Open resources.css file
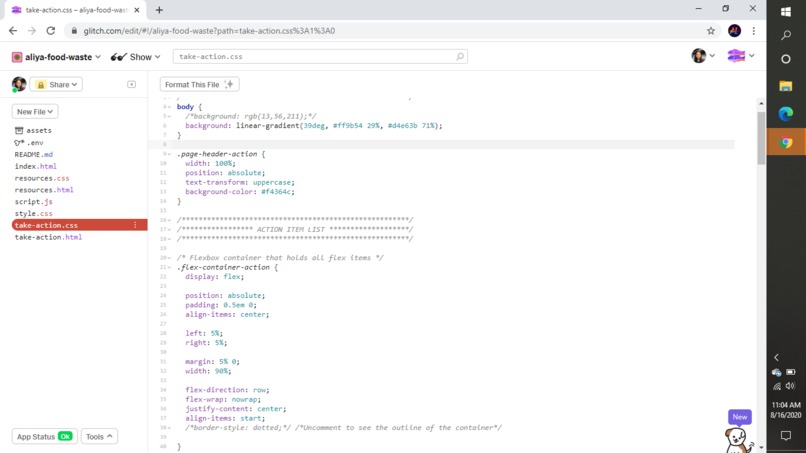Screen dimensions: 806x453 coord(42,178)
